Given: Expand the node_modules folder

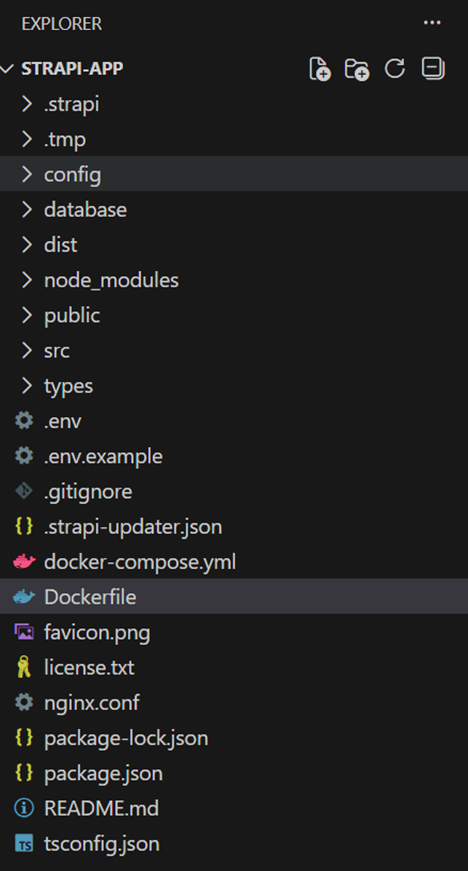Looking at the screenshot, I should click(x=234, y=280).
